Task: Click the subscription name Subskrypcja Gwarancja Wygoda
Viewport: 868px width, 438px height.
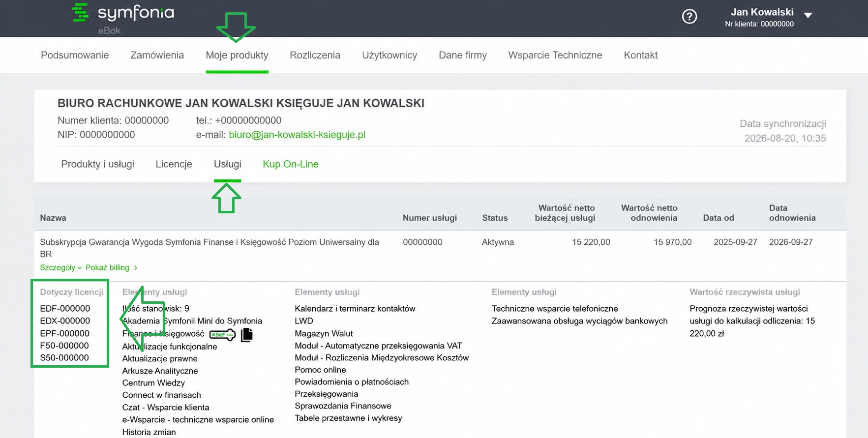Action: tap(210, 248)
